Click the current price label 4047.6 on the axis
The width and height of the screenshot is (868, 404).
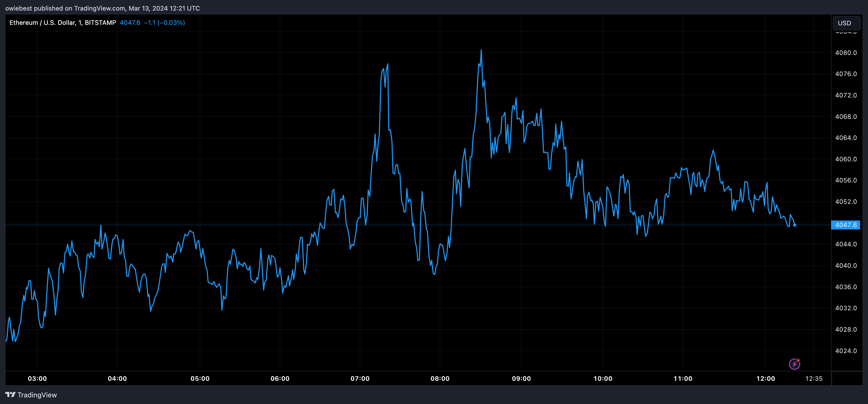(846, 225)
